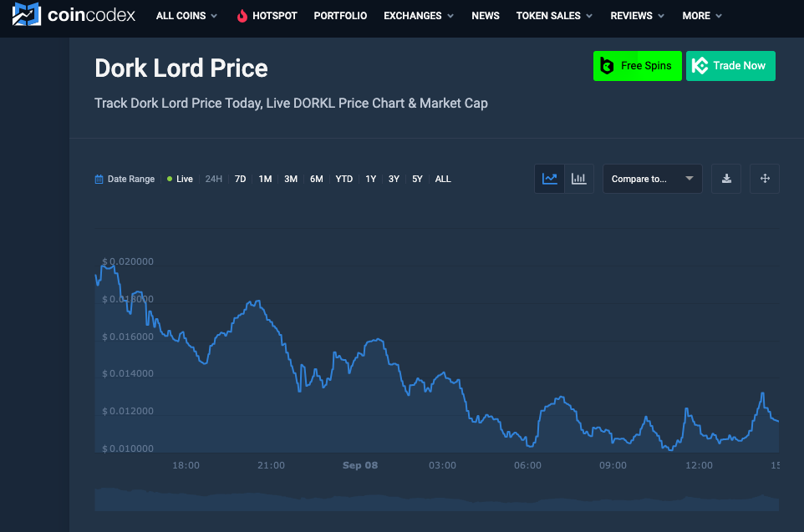This screenshot has height=532, width=804.
Task: Click the Track Dork Lord Price subtitle
Action: tap(291, 104)
